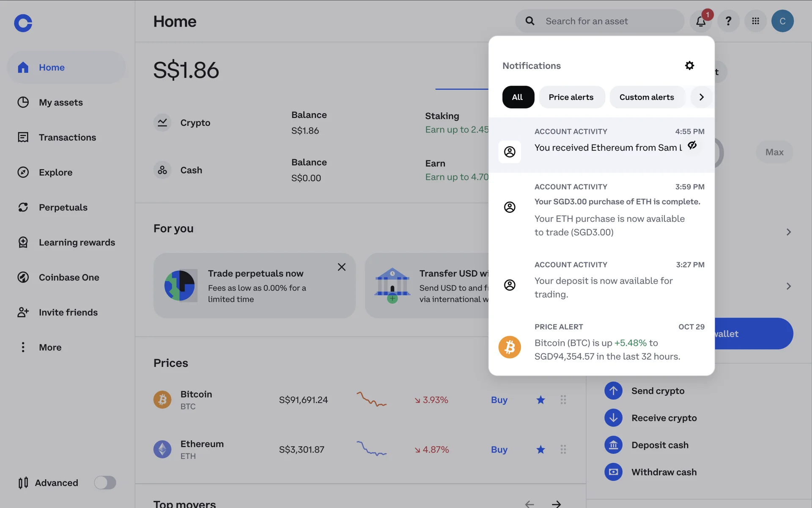Mark Ethereum received notification as hidden
Image resolution: width=812 pixels, height=508 pixels.
tap(692, 146)
